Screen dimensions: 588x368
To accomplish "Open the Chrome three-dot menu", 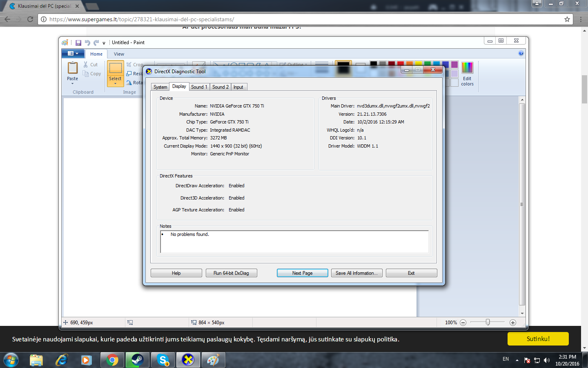I will (581, 19).
